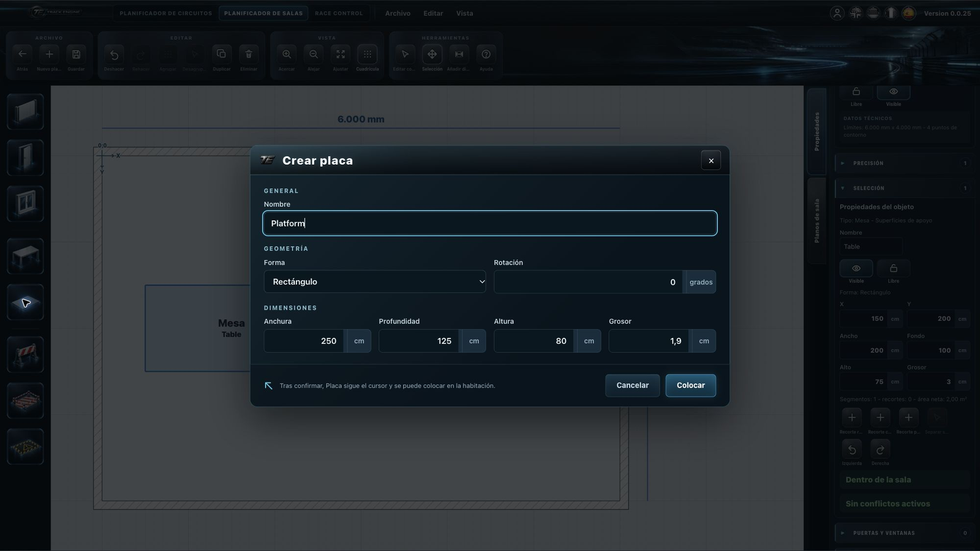
Task: Click the Rotación field showing 0
Action: coord(589,282)
